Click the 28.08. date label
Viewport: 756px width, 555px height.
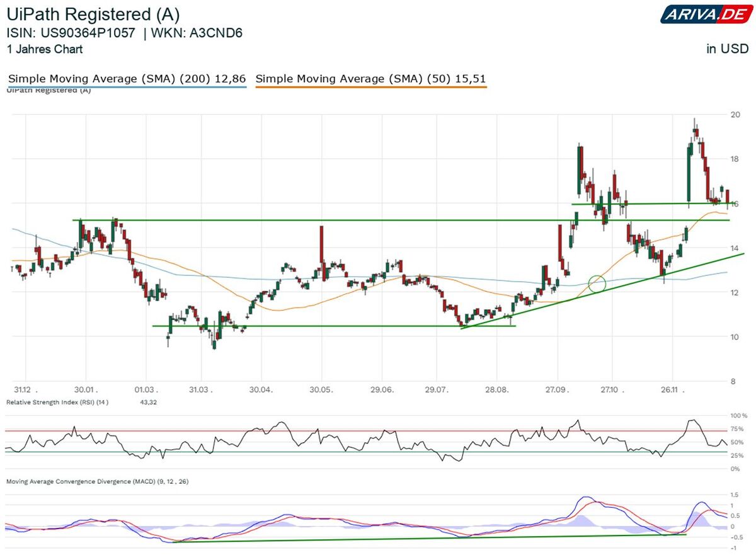(x=497, y=391)
